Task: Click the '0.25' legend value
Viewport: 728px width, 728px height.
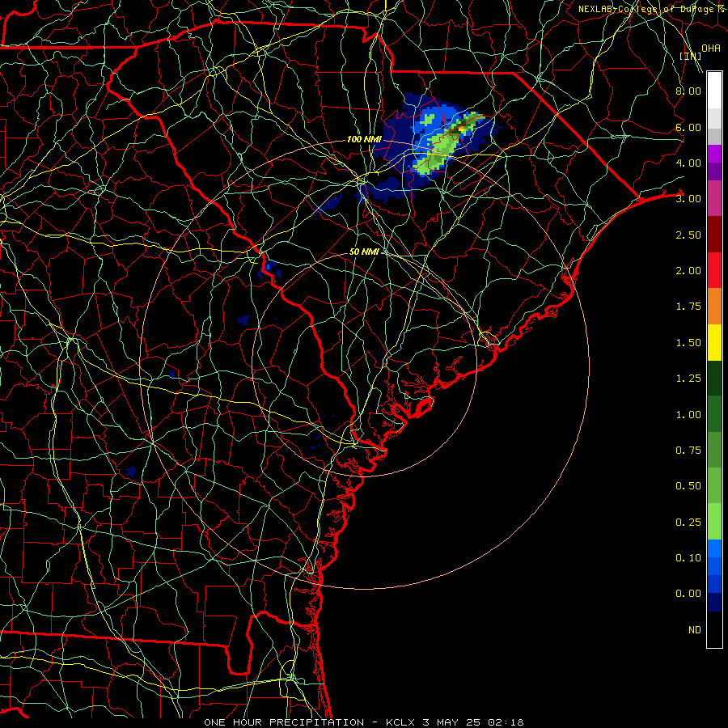Action: [688, 523]
